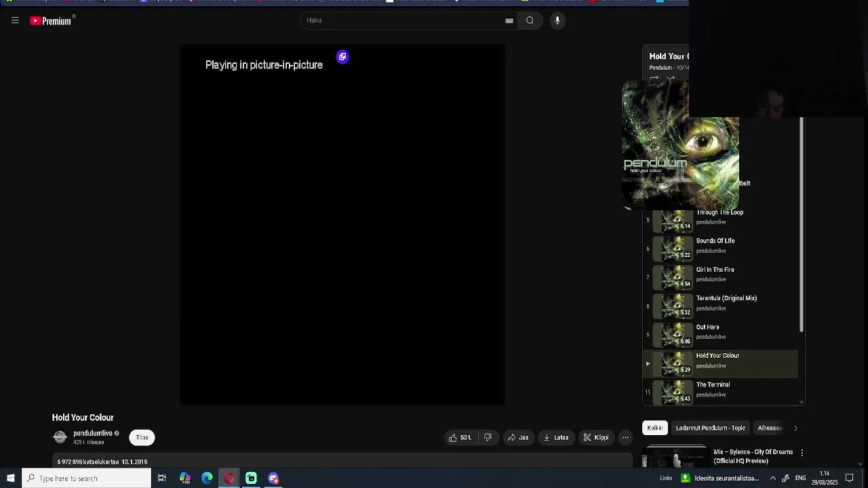
Task: Open the Ideoita seurantalistaa taskbar widget
Action: [719, 479]
